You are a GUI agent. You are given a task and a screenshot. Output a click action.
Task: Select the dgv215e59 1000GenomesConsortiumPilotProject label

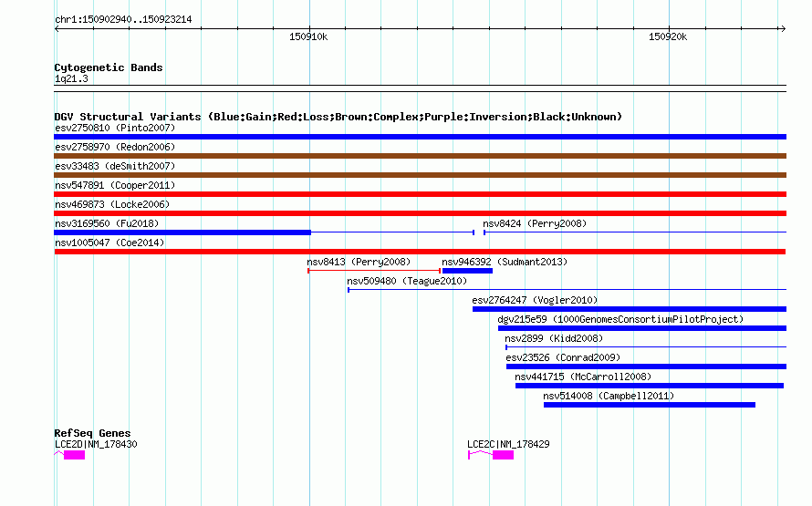pyautogui.click(x=620, y=319)
